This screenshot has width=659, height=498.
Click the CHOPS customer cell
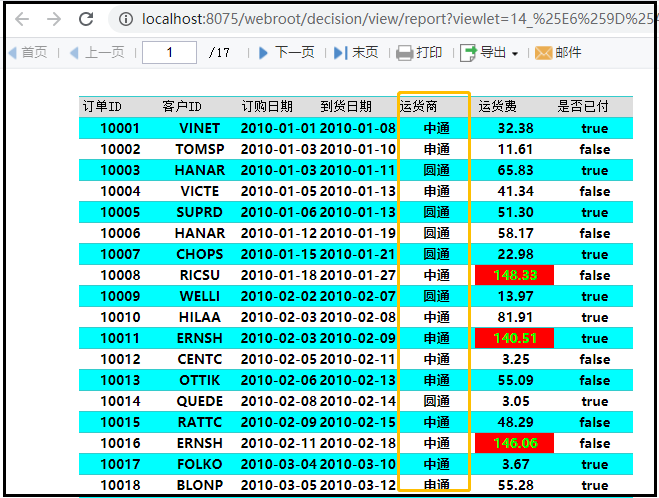tap(200, 254)
